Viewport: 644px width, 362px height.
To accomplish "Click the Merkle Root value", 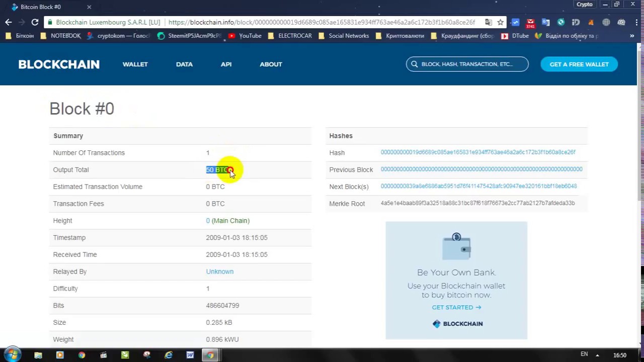I will 477,203.
